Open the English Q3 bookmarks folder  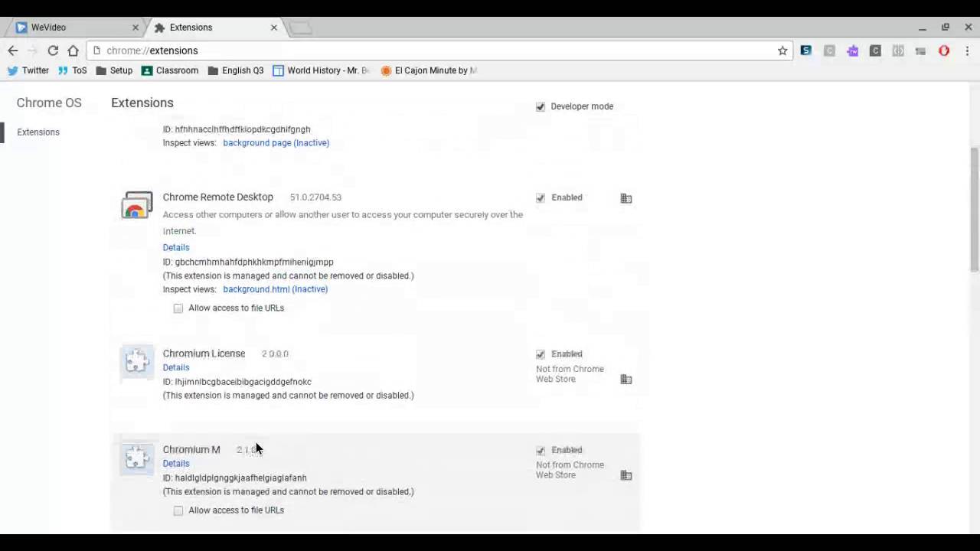click(x=235, y=70)
